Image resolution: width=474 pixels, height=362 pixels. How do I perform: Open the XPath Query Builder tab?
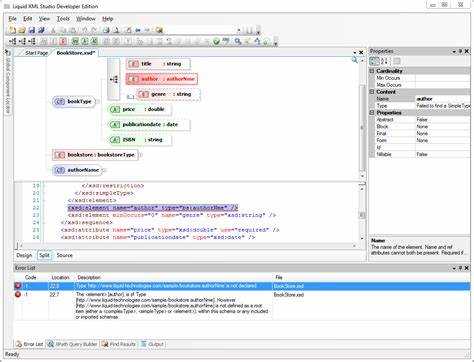point(72,344)
